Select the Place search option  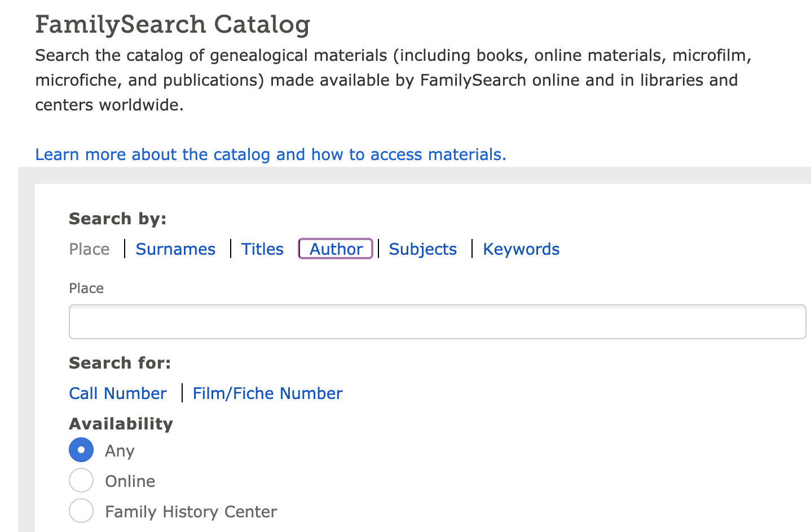coord(89,249)
